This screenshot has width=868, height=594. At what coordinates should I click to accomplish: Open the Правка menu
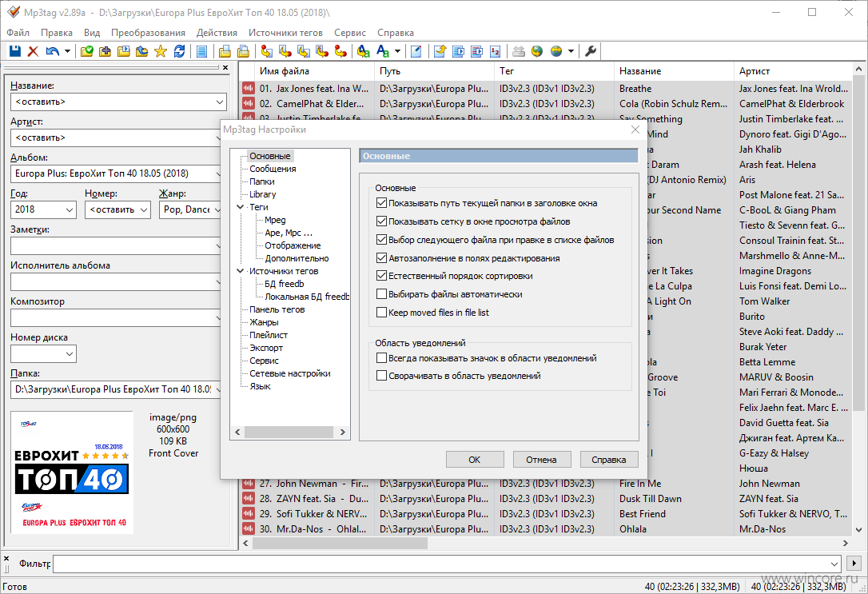[57, 33]
